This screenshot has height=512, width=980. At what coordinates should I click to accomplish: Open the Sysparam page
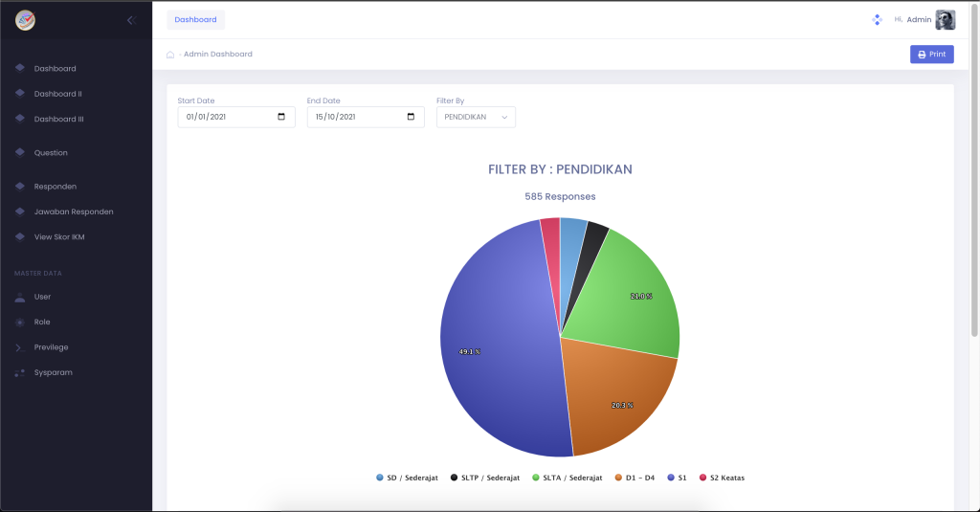pos(54,372)
